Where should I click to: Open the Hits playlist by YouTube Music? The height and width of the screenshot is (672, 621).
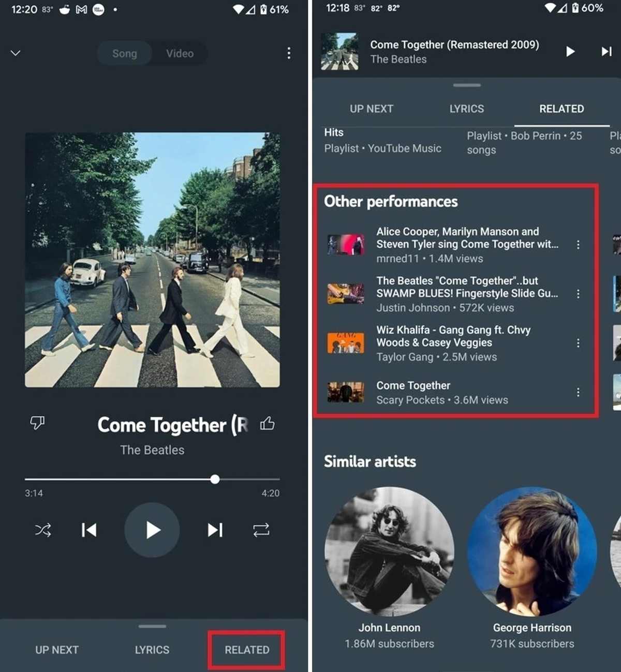point(382,141)
